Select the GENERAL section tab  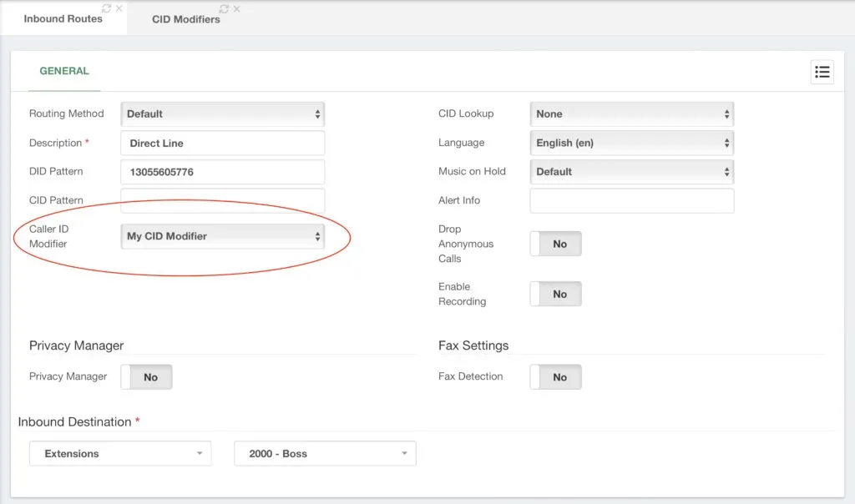pyautogui.click(x=64, y=71)
